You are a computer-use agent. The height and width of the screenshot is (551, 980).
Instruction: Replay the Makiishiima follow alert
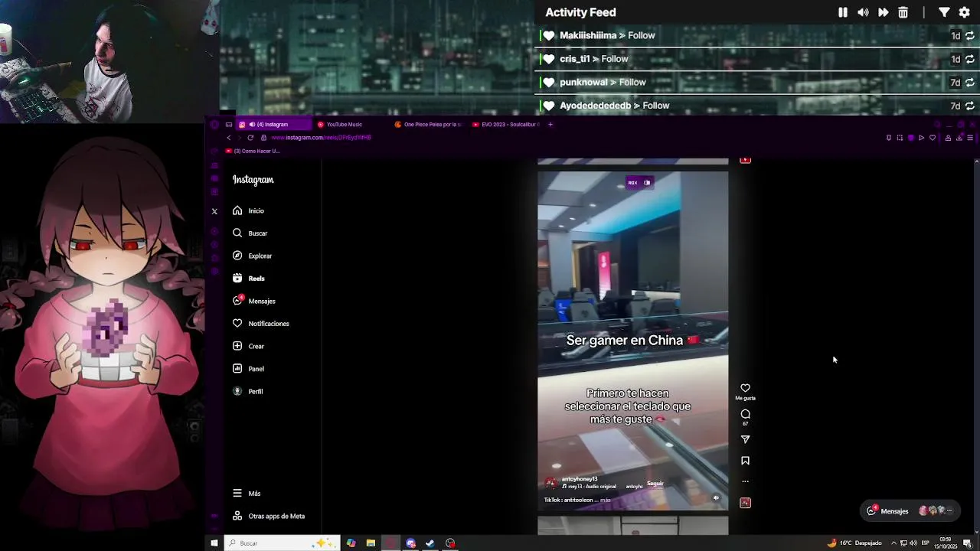(x=969, y=36)
